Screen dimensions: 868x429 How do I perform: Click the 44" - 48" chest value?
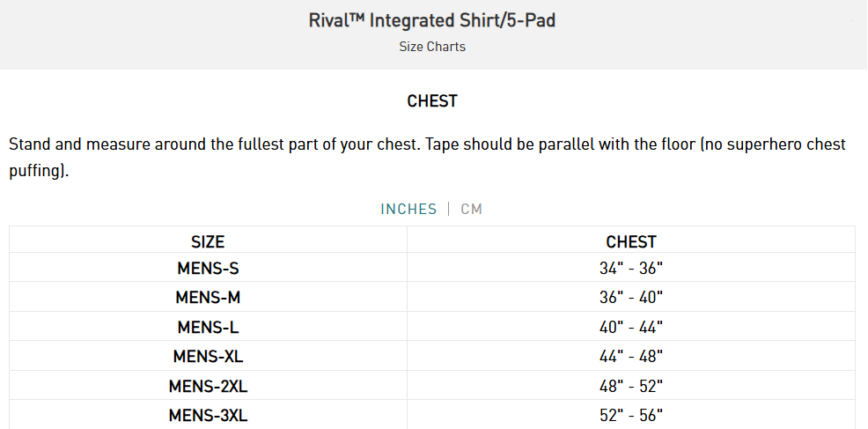(x=631, y=357)
